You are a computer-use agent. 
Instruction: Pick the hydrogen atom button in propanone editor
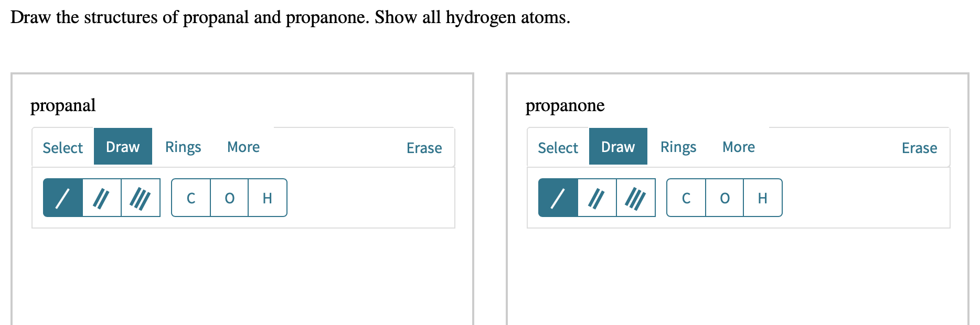point(762,198)
